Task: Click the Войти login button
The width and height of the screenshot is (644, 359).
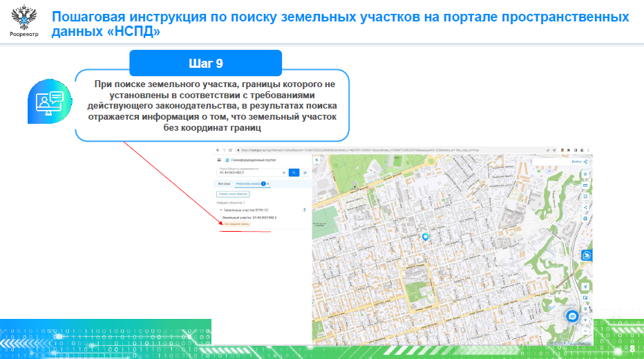Action: [x=580, y=162]
